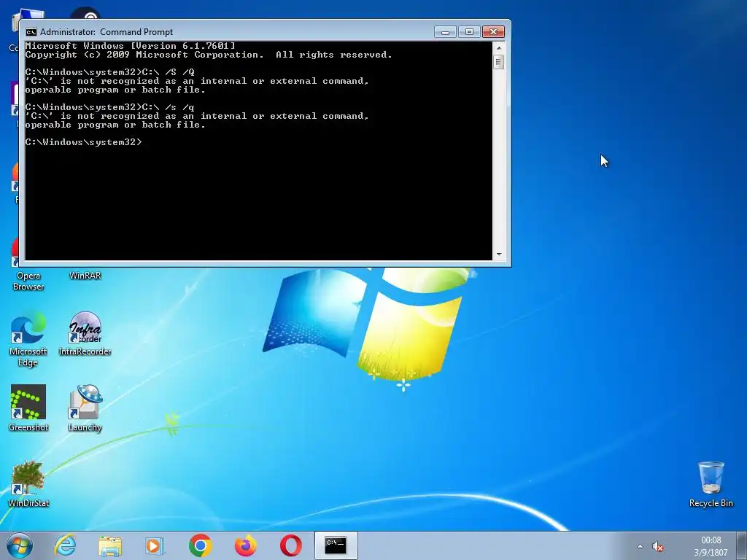Show hidden system tray icons

[x=640, y=546]
